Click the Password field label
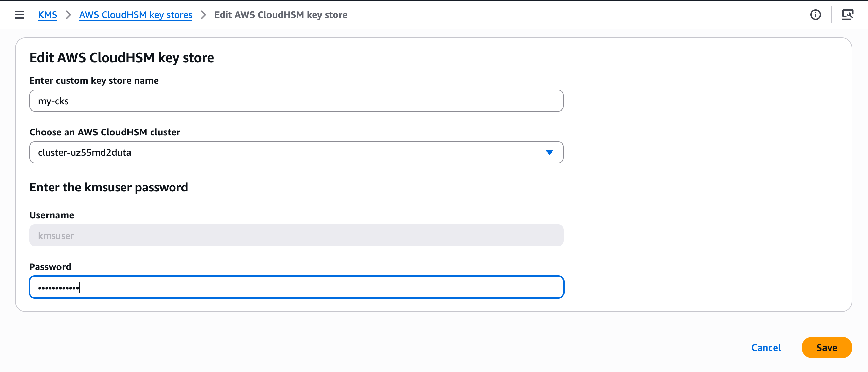The height and width of the screenshot is (372, 868). click(50, 267)
